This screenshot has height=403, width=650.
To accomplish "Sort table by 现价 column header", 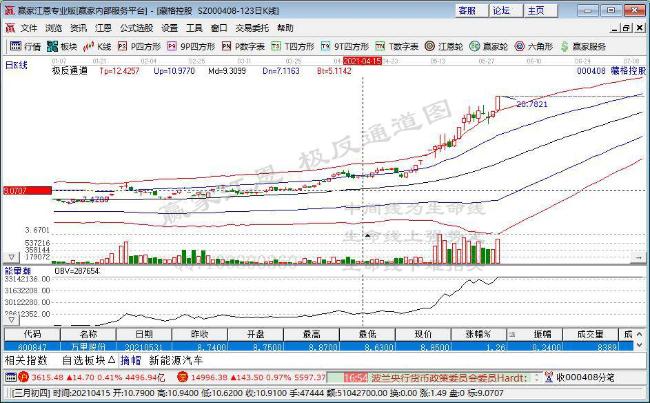I will pyautogui.click(x=423, y=334).
